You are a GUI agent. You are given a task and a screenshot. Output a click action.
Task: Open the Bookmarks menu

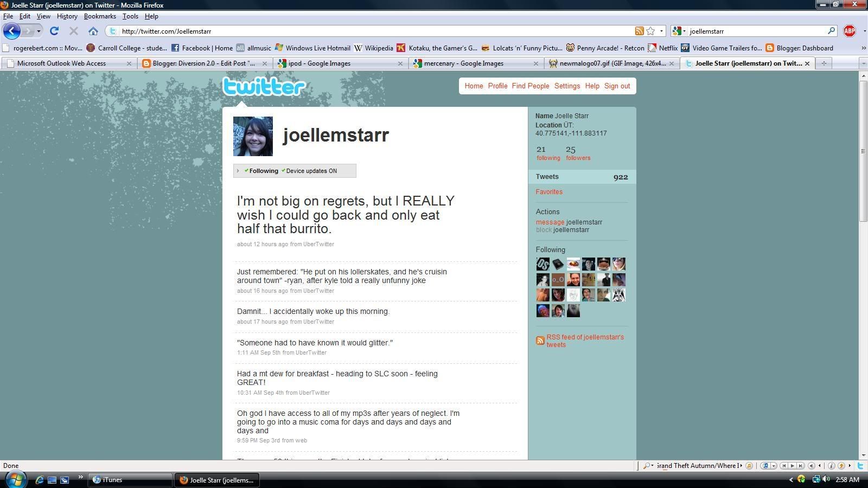(100, 16)
